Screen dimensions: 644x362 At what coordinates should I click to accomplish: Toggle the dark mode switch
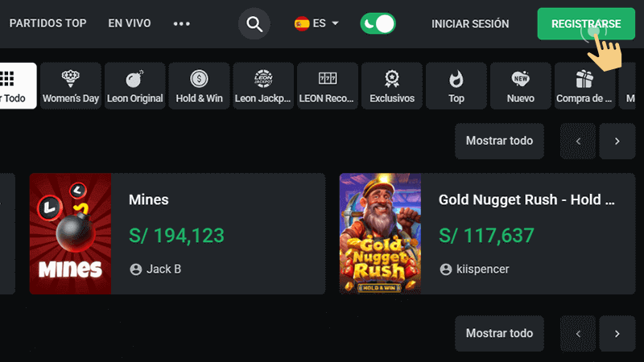tap(378, 24)
